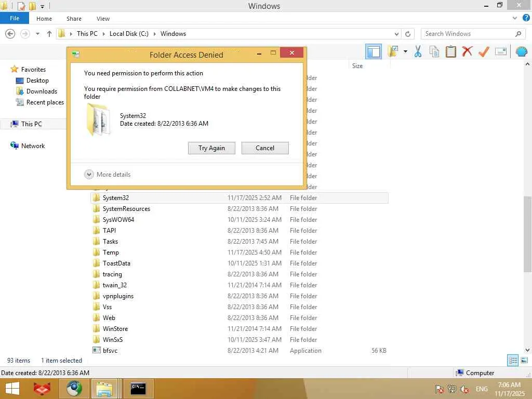Select the Tasks folder

click(x=110, y=241)
